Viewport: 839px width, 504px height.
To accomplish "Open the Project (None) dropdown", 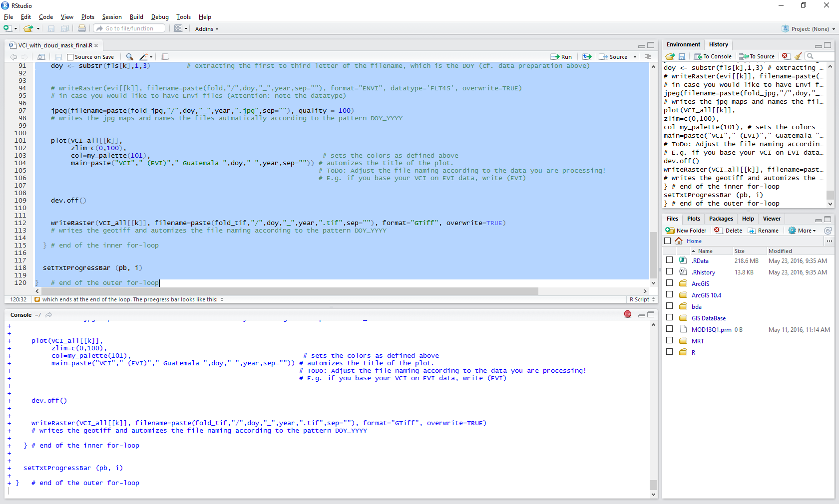I will coord(809,29).
